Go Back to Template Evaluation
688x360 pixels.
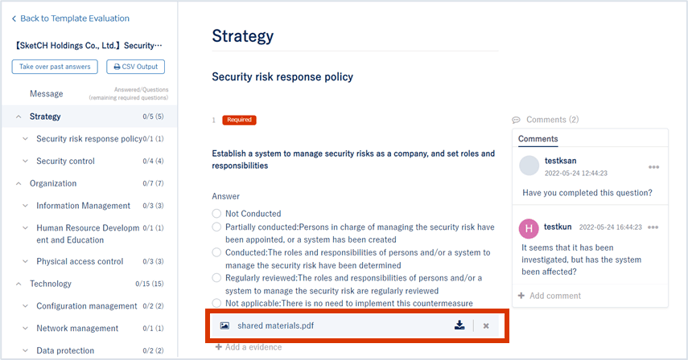[x=70, y=18]
